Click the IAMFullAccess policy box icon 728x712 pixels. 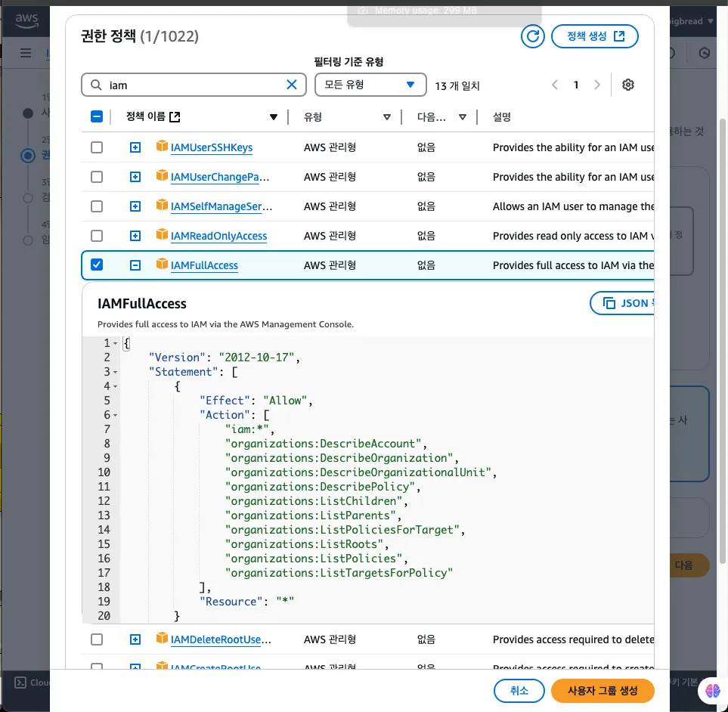coord(162,264)
